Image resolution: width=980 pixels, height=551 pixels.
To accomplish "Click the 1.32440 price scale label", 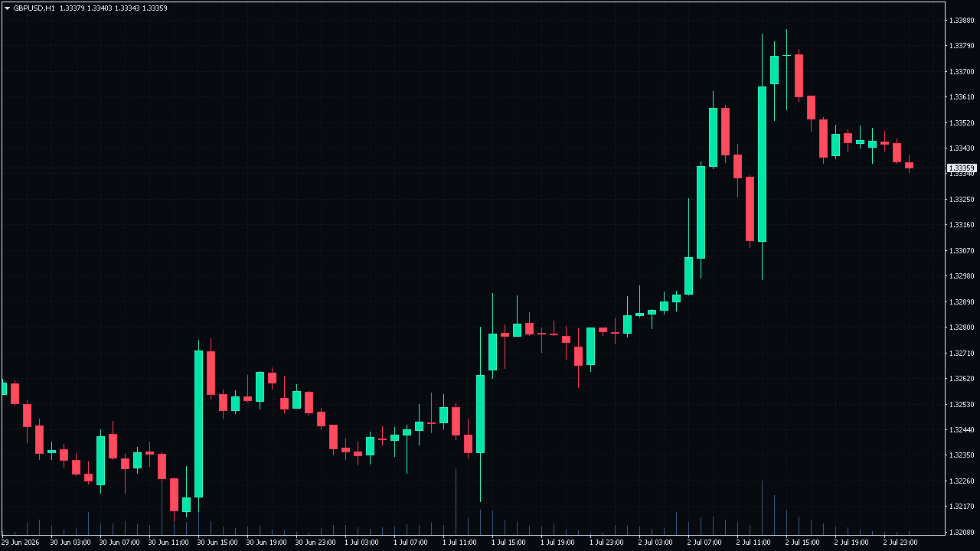I will pos(962,429).
